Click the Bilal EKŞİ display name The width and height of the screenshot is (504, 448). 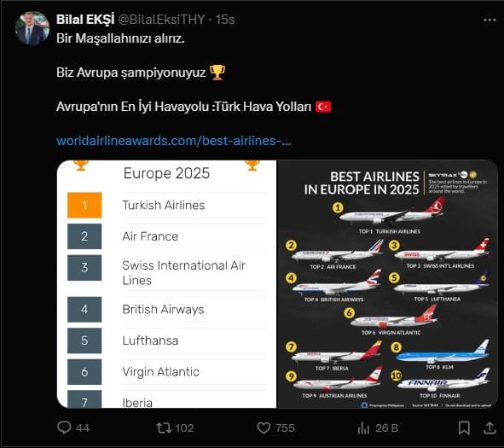coord(85,20)
